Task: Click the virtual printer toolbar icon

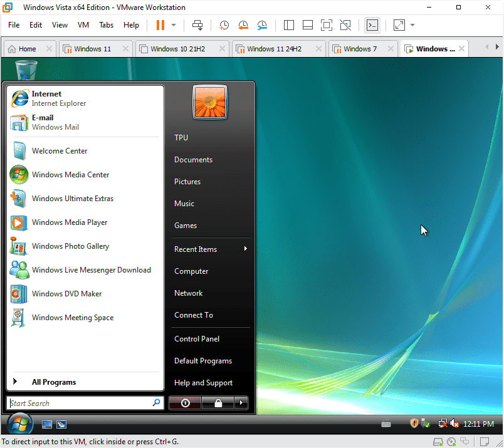Action: (x=197, y=25)
